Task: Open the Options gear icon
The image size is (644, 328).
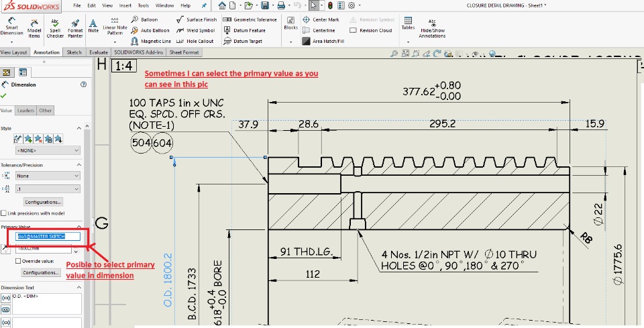Action: pos(352,5)
